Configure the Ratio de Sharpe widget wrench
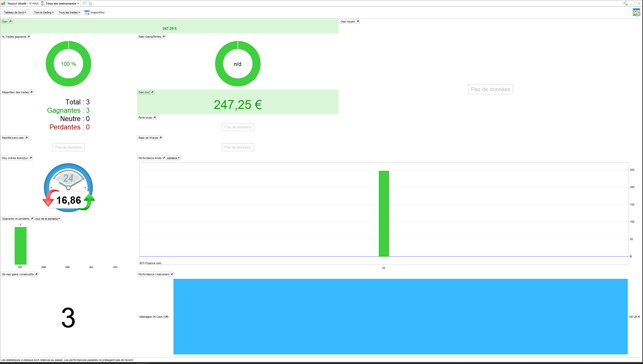 point(161,138)
